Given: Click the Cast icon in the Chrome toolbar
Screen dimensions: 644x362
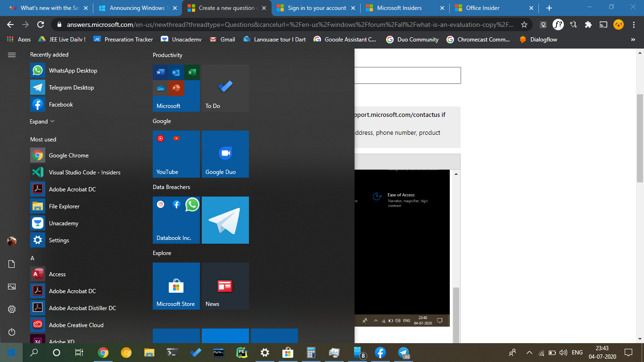Looking at the screenshot, I should point(603,25).
